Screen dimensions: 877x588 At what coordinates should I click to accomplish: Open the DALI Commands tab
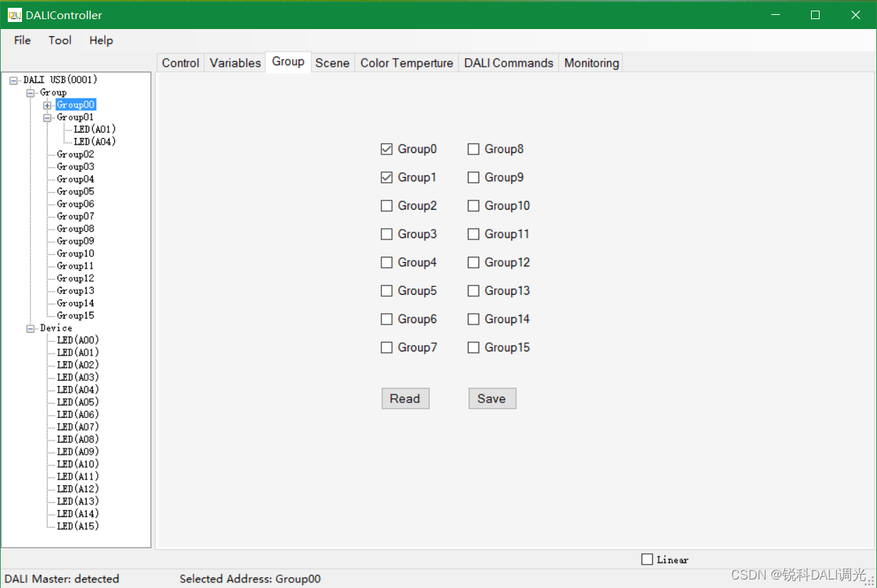point(509,63)
